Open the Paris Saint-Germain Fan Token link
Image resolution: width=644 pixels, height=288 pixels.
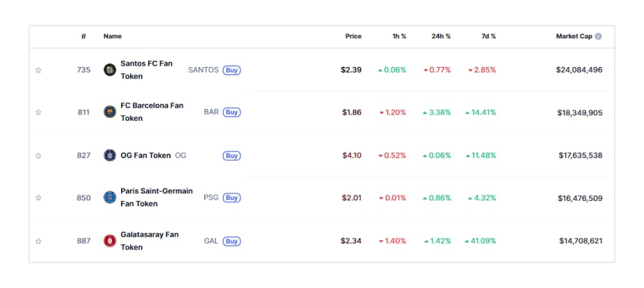click(156, 198)
